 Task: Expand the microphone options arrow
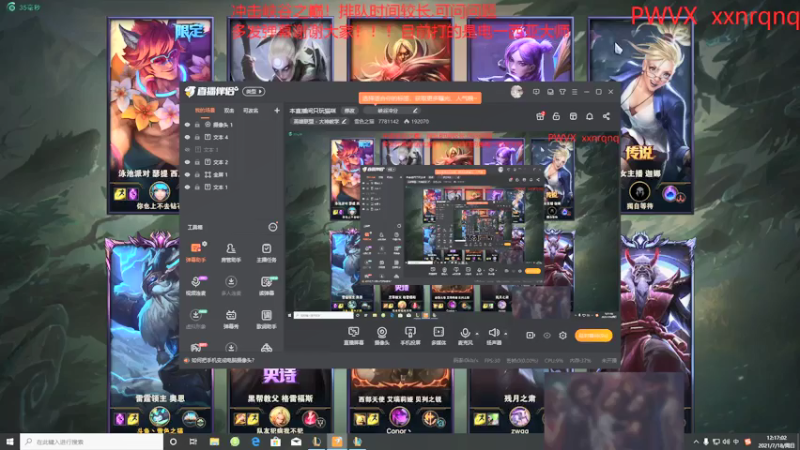coord(477,334)
